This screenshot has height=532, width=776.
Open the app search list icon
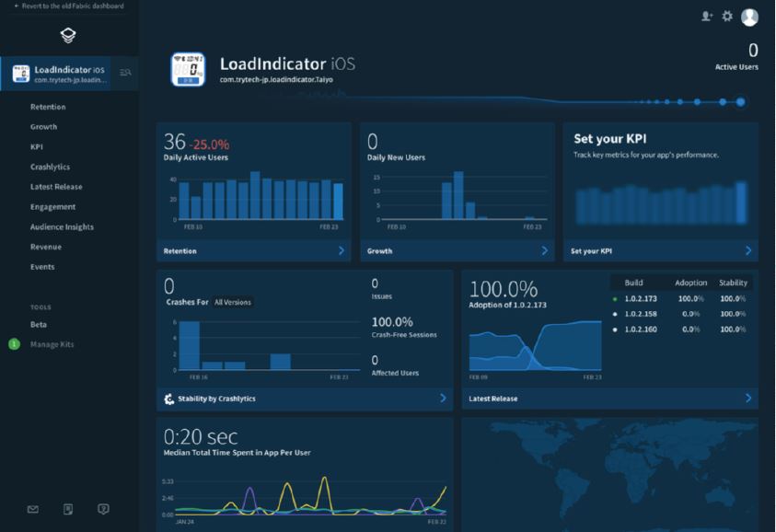coord(125,73)
